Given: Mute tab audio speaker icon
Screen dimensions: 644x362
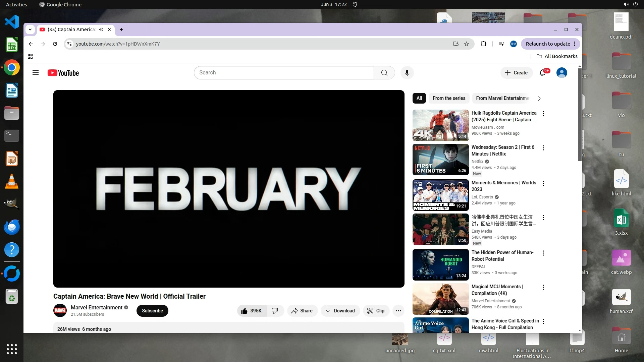Looking at the screenshot, I should coord(101,29).
